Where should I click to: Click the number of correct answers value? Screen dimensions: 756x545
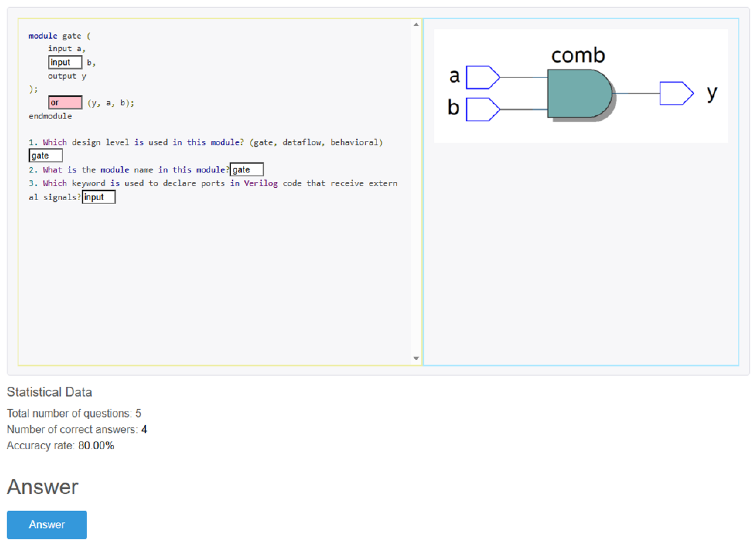(144, 429)
